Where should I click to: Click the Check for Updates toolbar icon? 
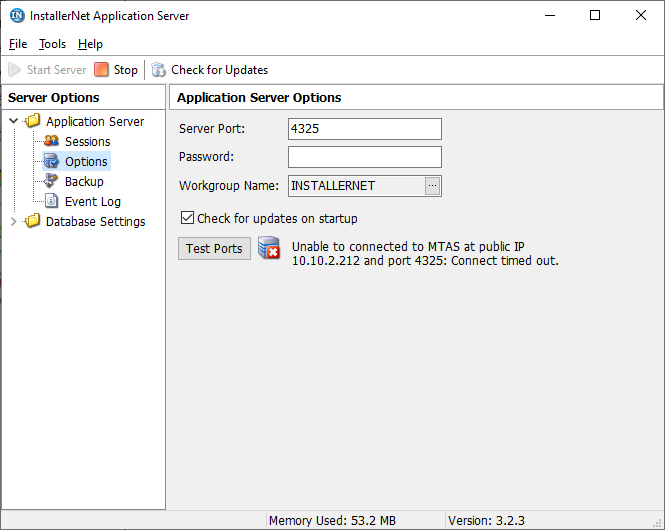(x=158, y=70)
